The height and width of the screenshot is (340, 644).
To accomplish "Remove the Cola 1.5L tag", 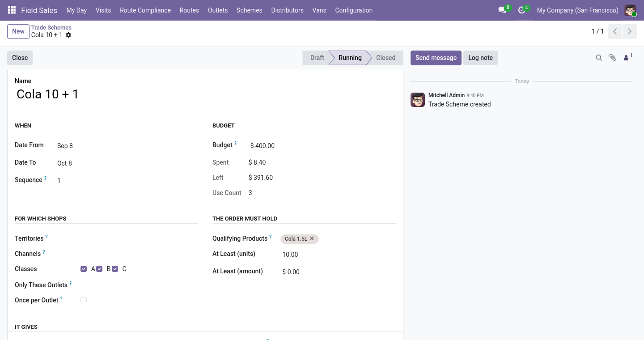I will pyautogui.click(x=312, y=238).
